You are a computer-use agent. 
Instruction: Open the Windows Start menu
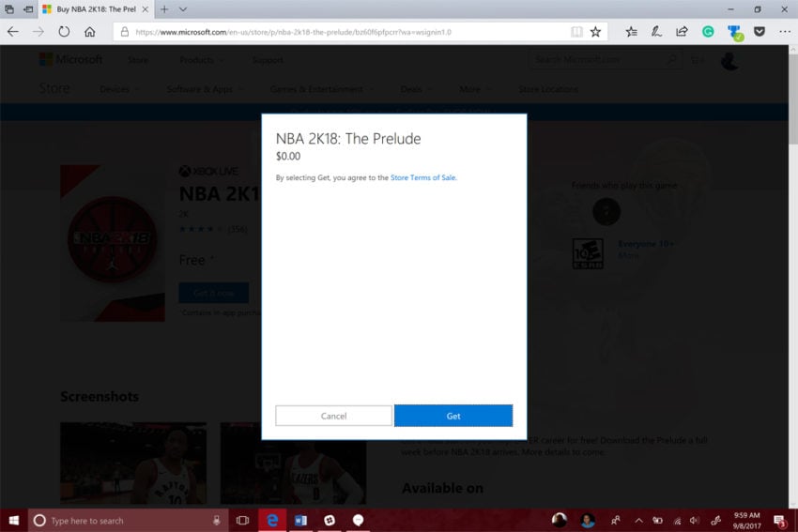(x=14, y=521)
